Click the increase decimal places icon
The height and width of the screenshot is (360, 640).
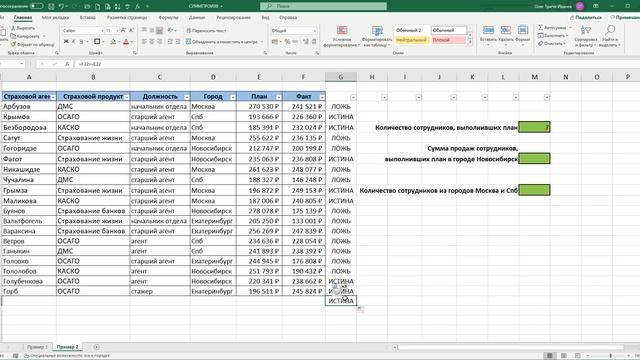coord(306,42)
